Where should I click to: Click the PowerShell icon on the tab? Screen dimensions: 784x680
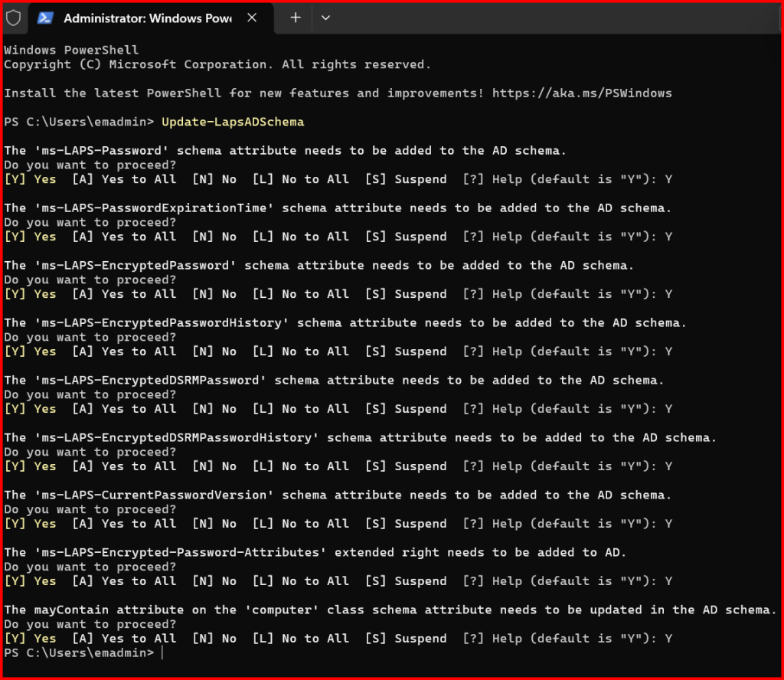tap(46, 18)
